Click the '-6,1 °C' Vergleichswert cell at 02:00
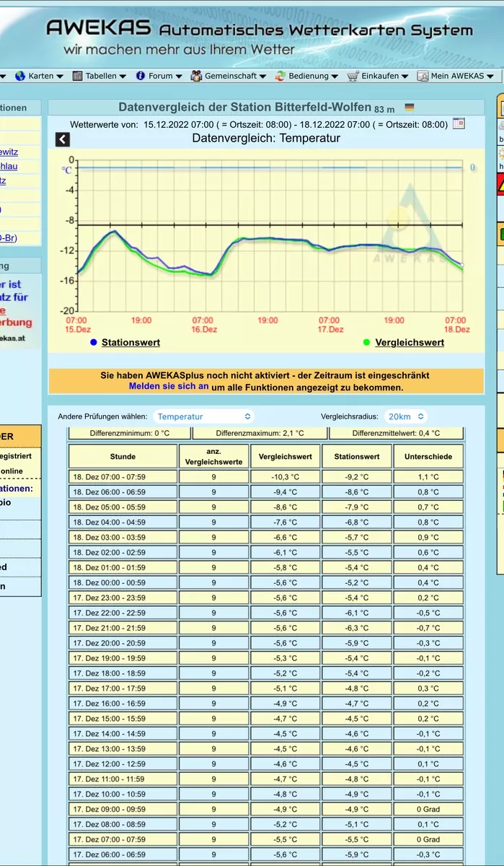Image resolution: width=504 pixels, height=866 pixels. coord(285,553)
